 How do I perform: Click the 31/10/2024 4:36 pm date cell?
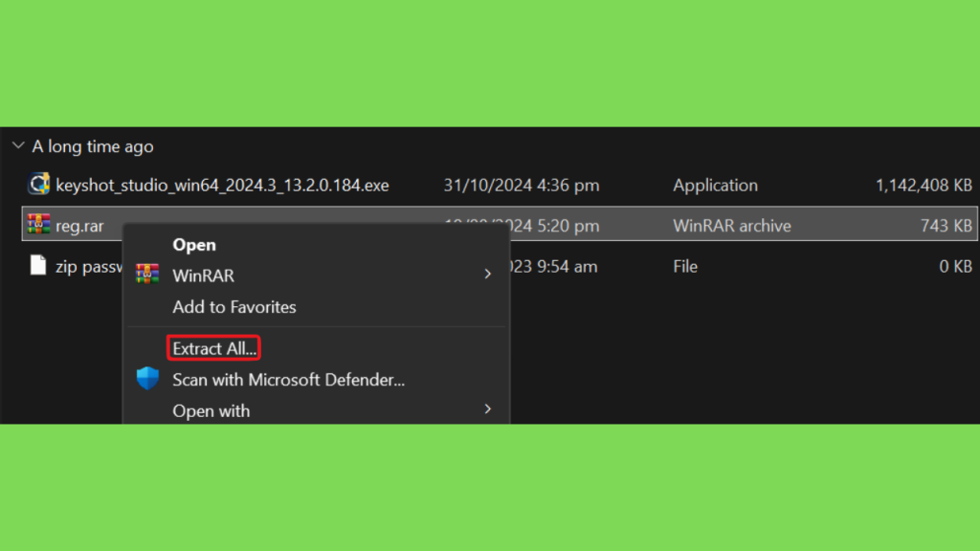522,186
